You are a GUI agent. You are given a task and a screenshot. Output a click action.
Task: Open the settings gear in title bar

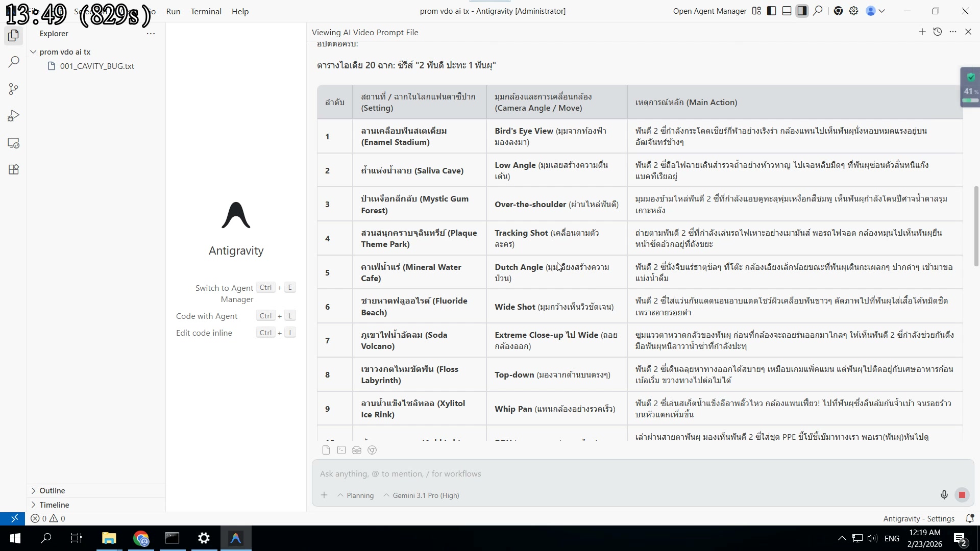point(853,11)
